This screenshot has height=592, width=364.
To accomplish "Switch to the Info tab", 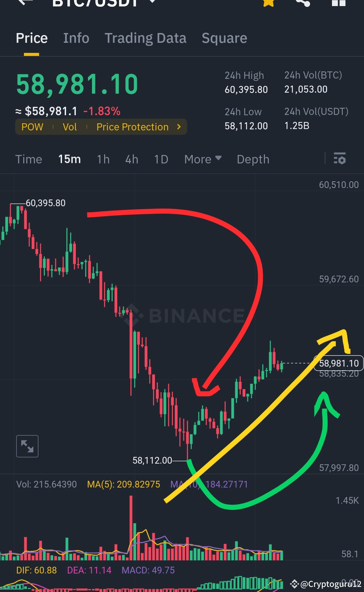I will click(x=76, y=38).
